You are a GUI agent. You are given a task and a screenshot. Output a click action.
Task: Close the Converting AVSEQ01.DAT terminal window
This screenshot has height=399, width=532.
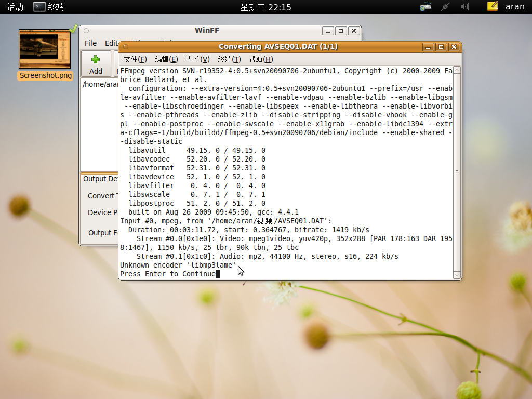[x=454, y=47]
